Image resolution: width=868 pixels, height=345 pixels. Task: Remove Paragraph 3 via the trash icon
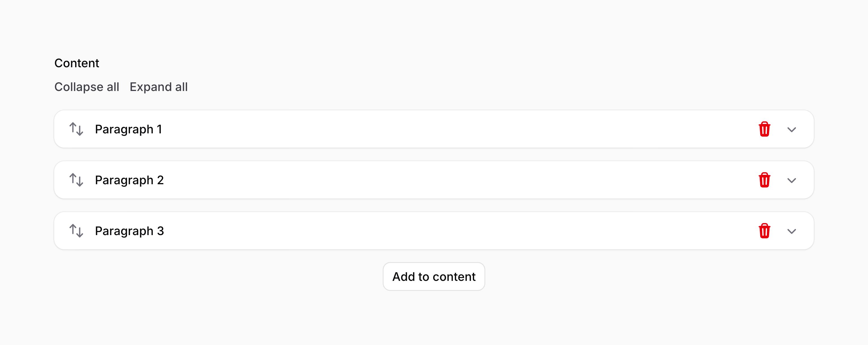(764, 231)
